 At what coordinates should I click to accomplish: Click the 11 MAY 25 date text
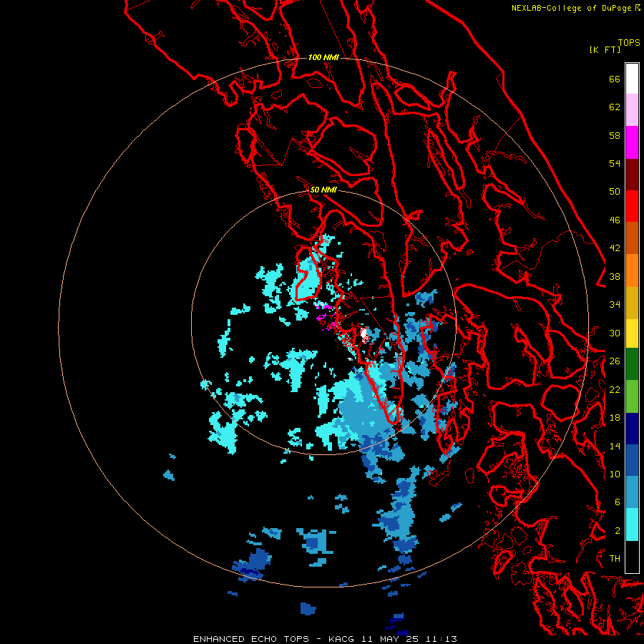click(x=390, y=639)
